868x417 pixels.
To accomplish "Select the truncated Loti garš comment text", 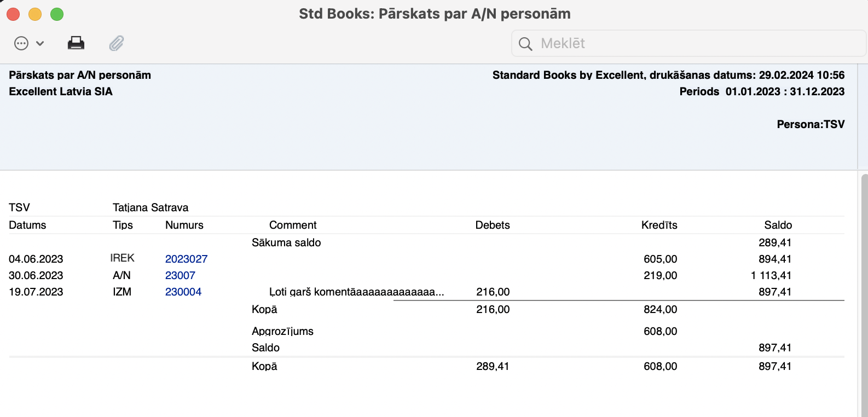I will click(x=356, y=292).
